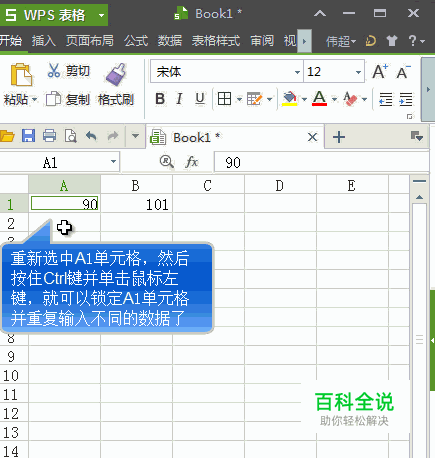Image resolution: width=435 pixels, height=458 pixels.
Task: Click the zoom formula magnifier icon
Action: (x=166, y=162)
